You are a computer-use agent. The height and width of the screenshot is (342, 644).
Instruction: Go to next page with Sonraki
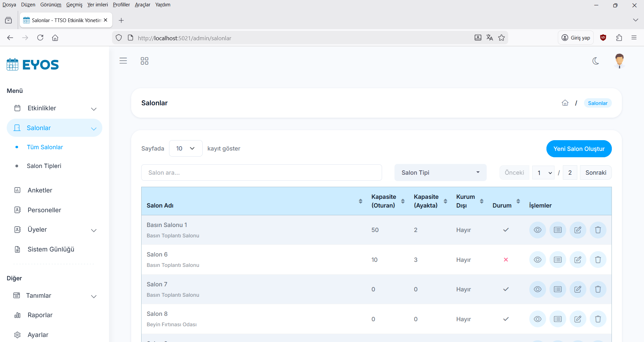coord(595,173)
